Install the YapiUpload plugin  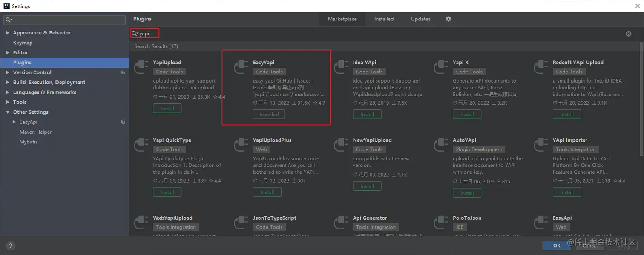[x=167, y=109]
